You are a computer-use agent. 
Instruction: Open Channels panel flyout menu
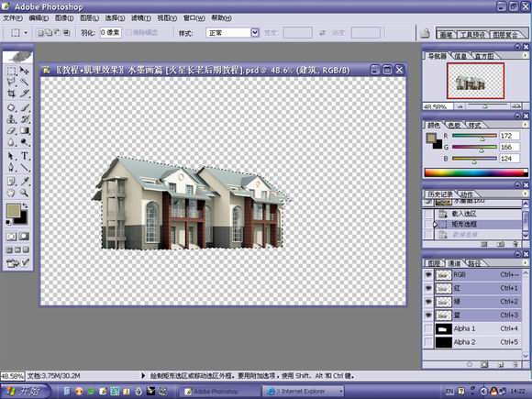tap(525, 262)
